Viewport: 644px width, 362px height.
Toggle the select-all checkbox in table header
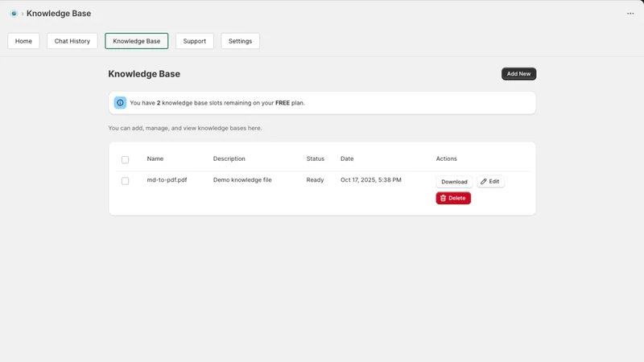pos(126,159)
